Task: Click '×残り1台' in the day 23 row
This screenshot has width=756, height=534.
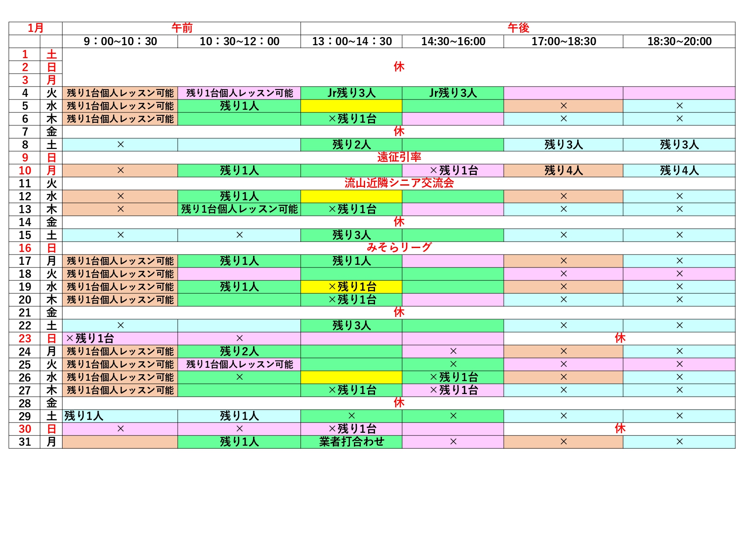Action: 90,338
